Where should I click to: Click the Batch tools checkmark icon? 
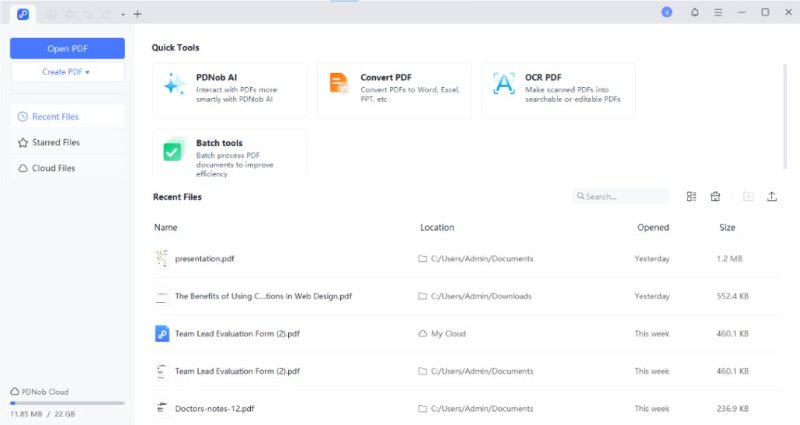tap(174, 150)
